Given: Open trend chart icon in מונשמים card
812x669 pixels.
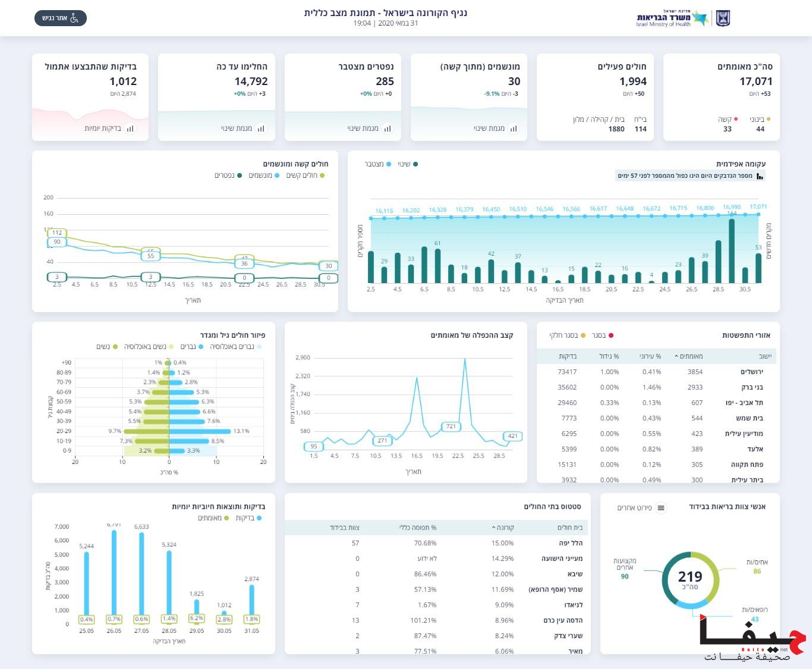Looking at the screenshot, I should 514,128.
